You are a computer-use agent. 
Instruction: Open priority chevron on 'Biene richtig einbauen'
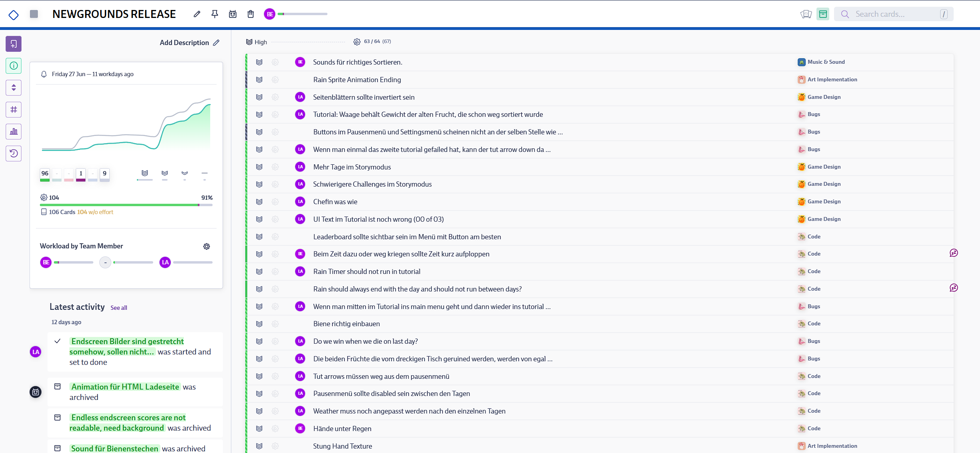(259, 324)
